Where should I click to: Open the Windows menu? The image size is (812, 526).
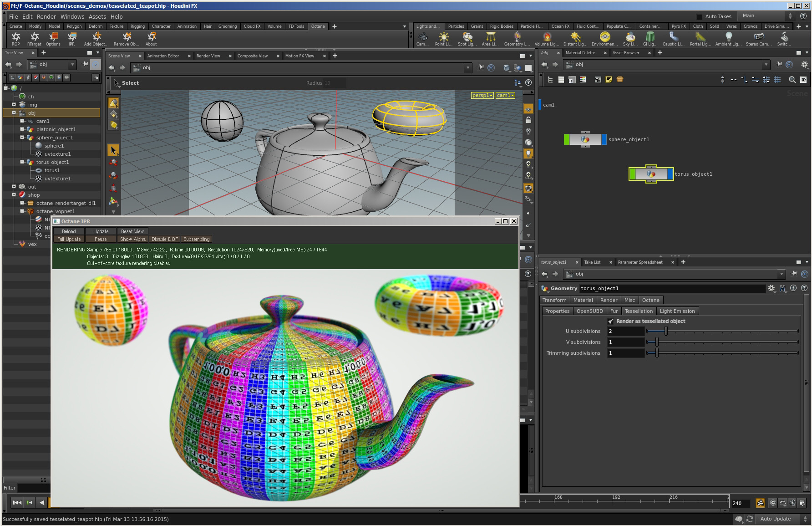coord(72,16)
